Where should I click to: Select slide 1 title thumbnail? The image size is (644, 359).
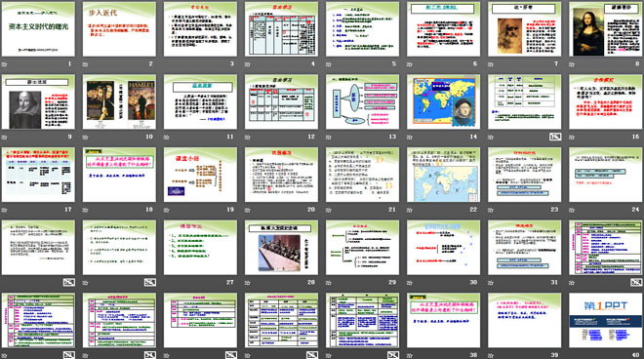click(38, 28)
